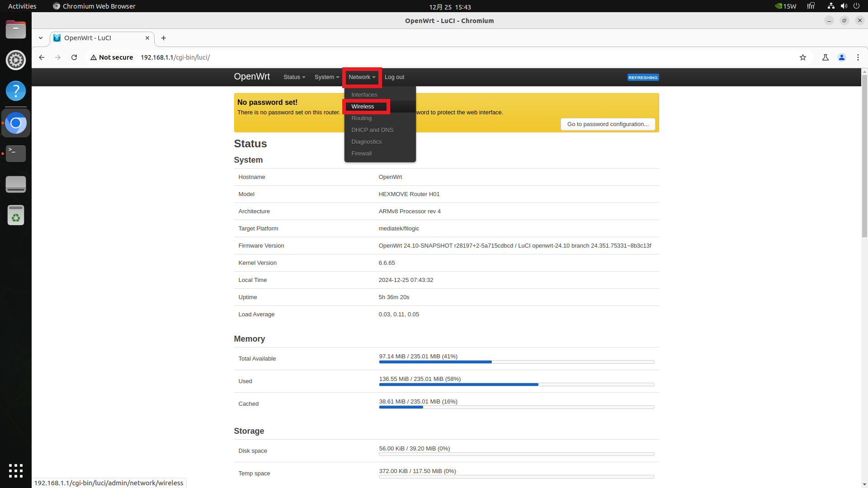The height and width of the screenshot is (488, 868).
Task: Expand the System dropdown menu
Action: click(x=326, y=77)
